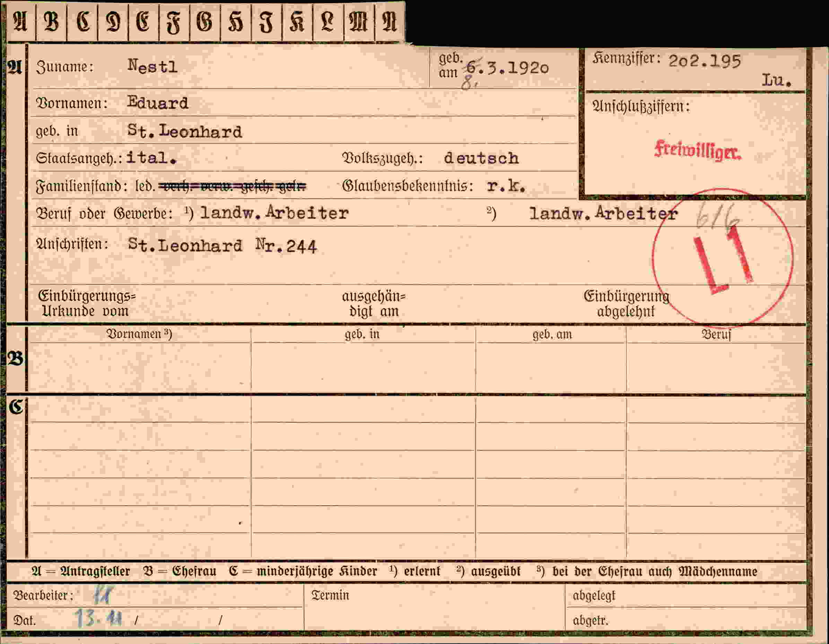This screenshot has width=829, height=644.
Task: Click the letter D index tab at top
Action: click(113, 21)
